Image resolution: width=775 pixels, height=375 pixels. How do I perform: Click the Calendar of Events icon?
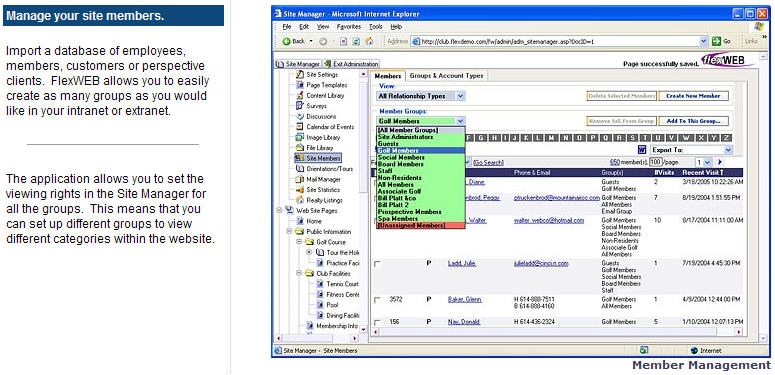pos(300,127)
